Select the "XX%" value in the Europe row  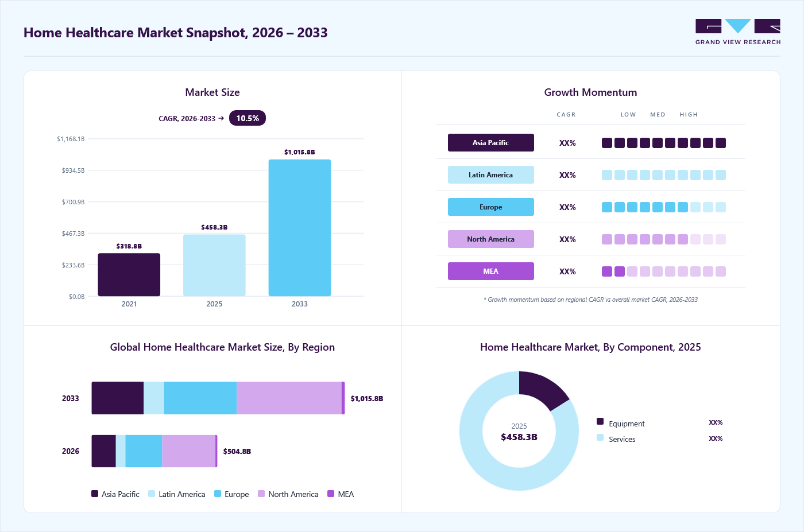[567, 207]
